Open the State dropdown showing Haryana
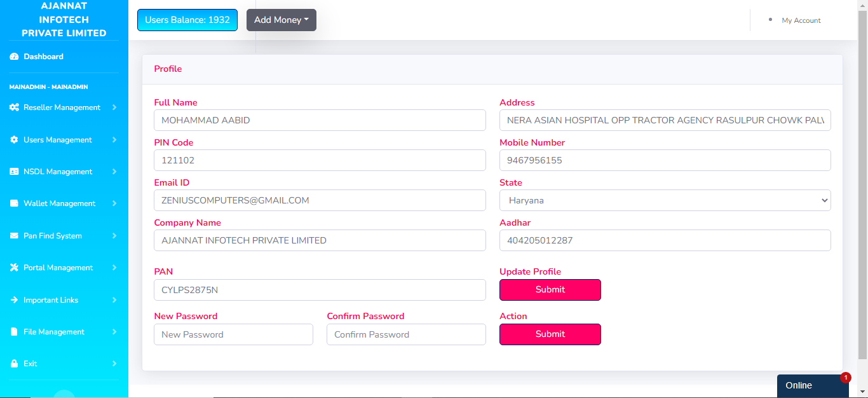This screenshot has height=398, width=868. point(665,200)
